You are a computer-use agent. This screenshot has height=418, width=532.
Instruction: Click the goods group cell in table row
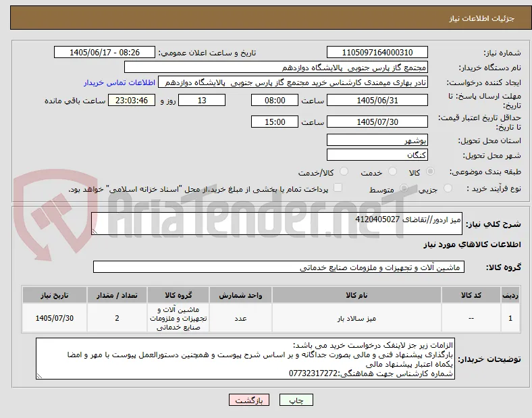178,318
